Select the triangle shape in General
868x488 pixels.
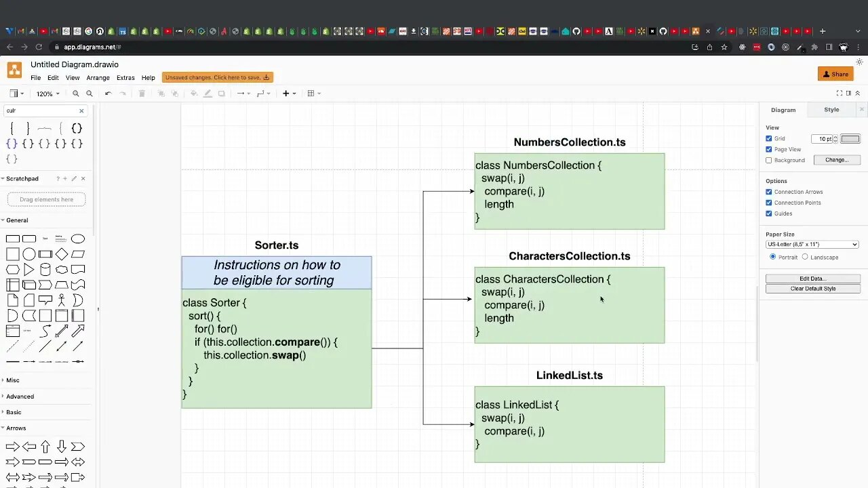click(29, 270)
